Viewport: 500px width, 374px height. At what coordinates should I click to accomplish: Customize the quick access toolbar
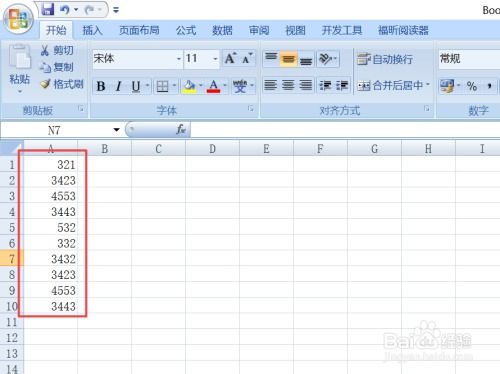(116, 10)
